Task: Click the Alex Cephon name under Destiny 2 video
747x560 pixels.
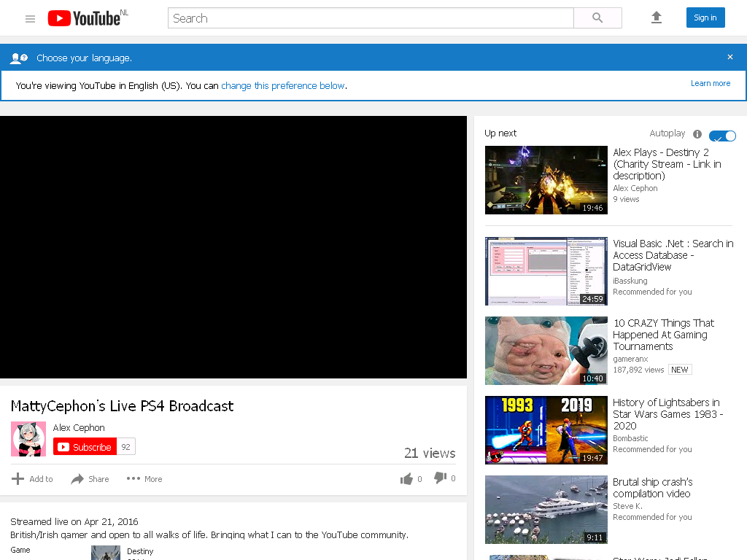Action: [x=635, y=188]
